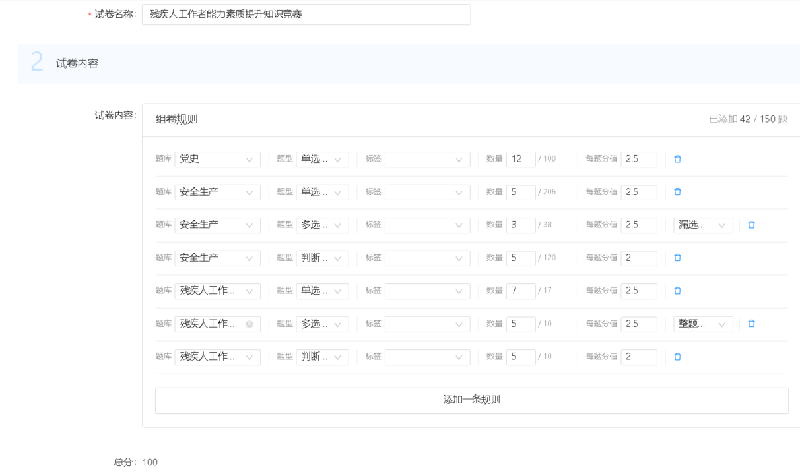Delete the 党史 single-choice rule row

click(x=677, y=159)
